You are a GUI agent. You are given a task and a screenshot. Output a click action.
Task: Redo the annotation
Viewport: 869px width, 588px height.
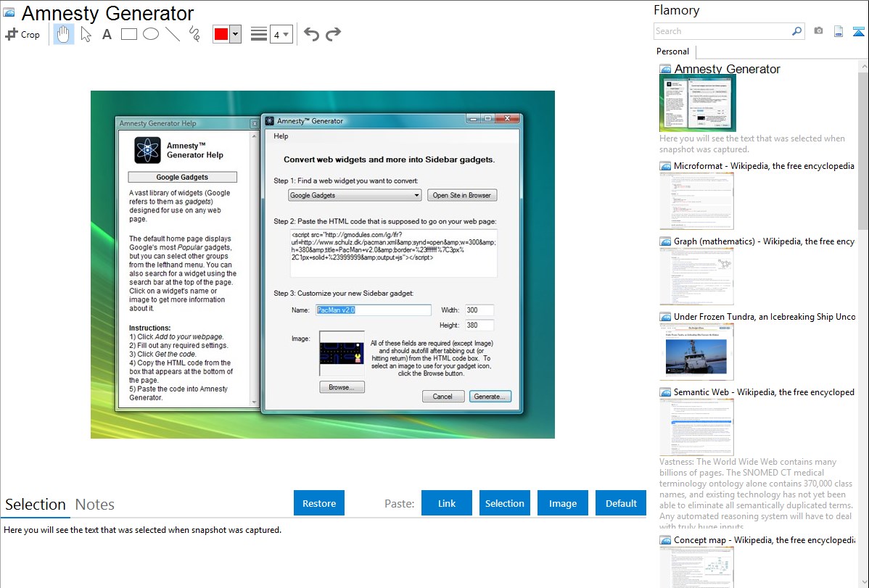pyautogui.click(x=333, y=34)
